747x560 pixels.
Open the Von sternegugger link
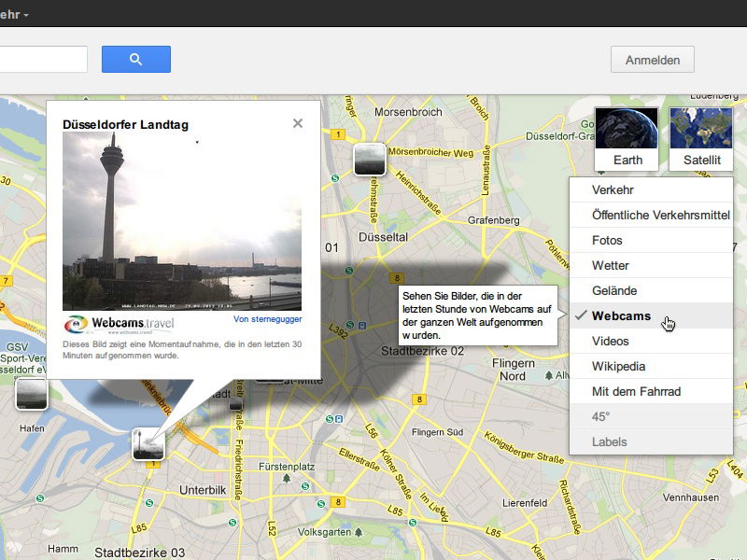click(267, 319)
